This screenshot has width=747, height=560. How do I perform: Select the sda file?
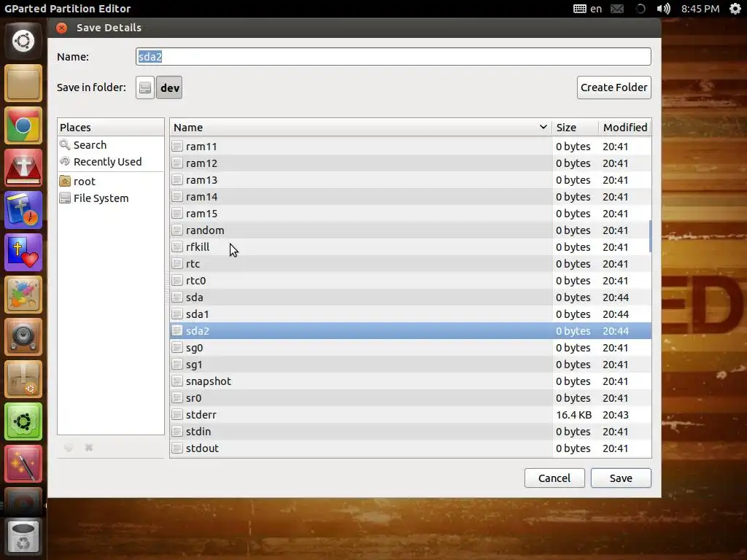410,297
